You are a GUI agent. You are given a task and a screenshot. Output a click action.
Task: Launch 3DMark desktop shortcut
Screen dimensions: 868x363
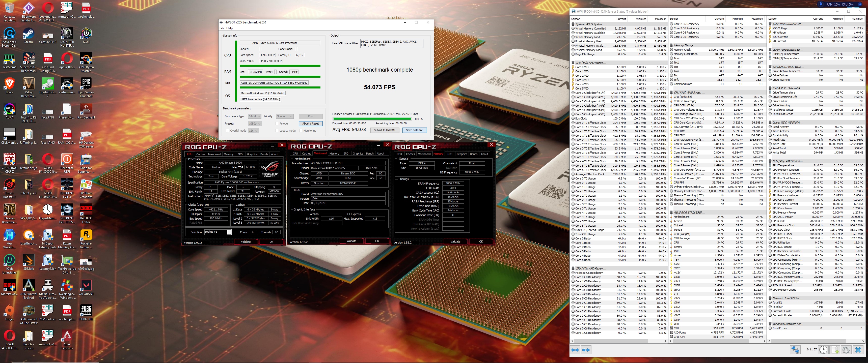29,262
